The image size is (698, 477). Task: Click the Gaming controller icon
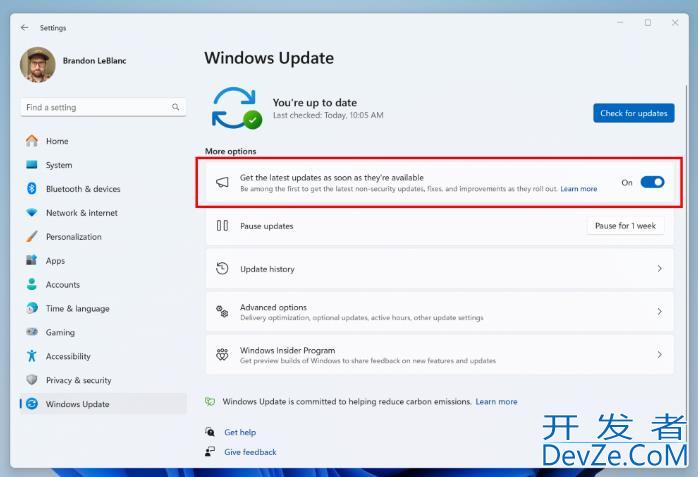(32, 332)
